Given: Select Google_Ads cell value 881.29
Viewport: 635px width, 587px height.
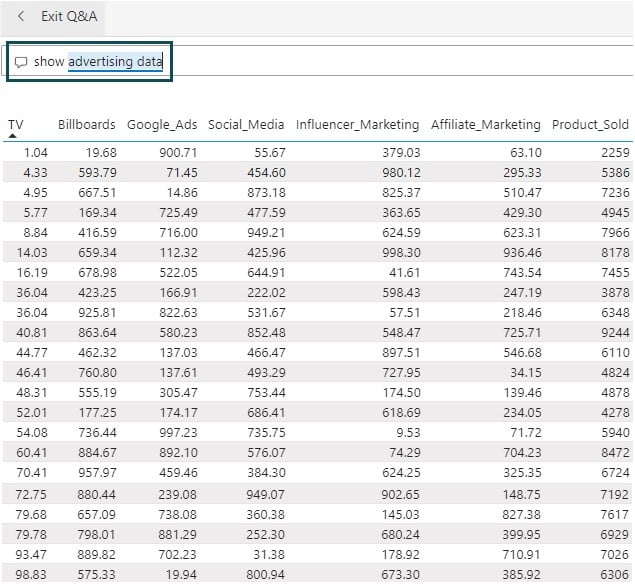Looking at the screenshot, I should pos(177,535).
